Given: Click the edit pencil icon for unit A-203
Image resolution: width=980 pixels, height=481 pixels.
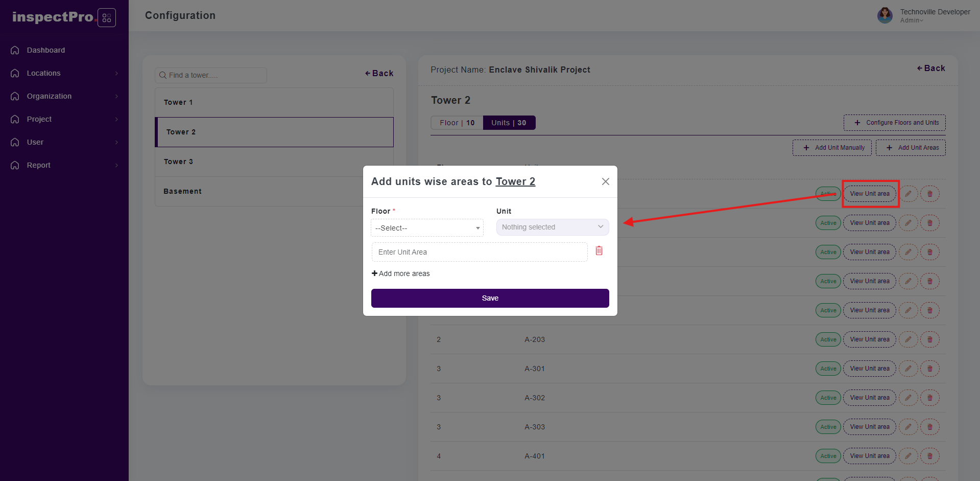Looking at the screenshot, I should pos(908,339).
